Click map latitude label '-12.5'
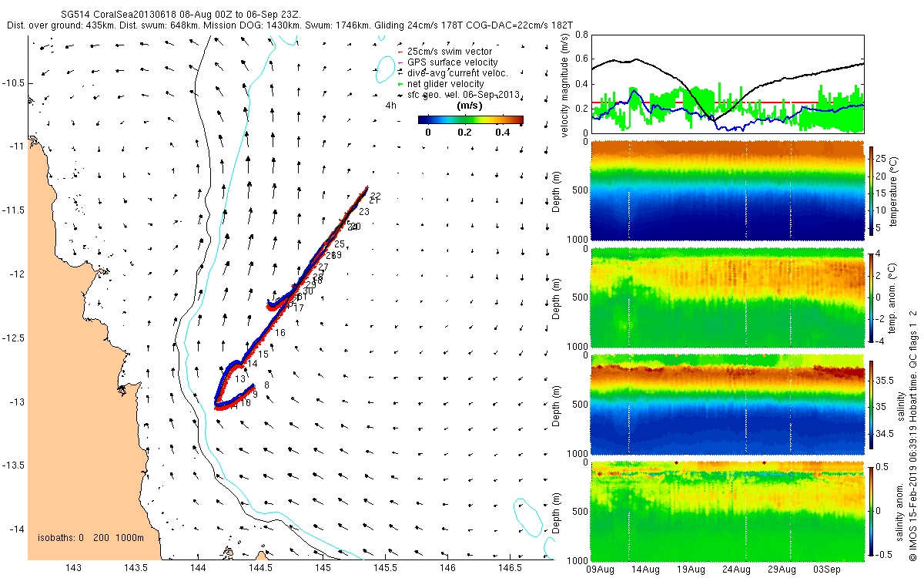The height and width of the screenshot is (578, 924). [x=14, y=338]
